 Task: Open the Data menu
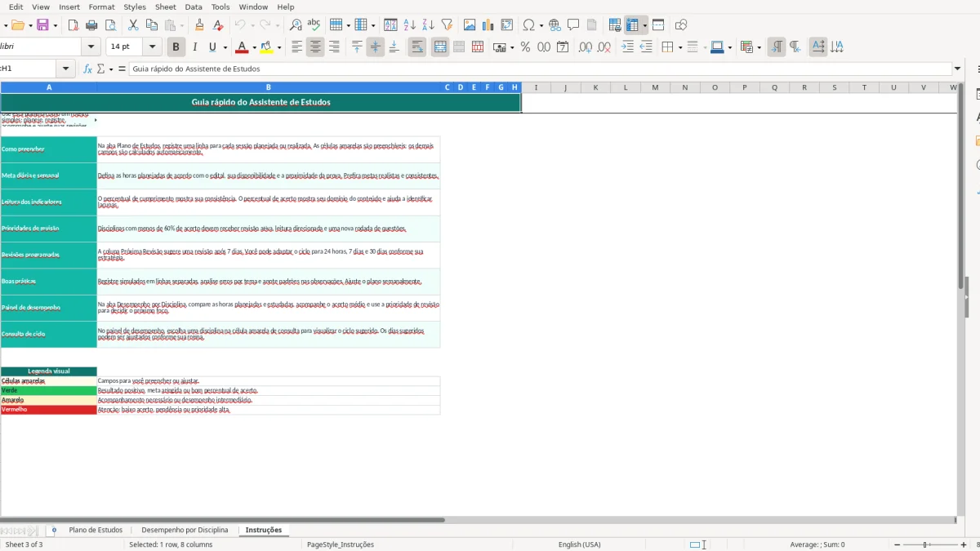click(194, 7)
